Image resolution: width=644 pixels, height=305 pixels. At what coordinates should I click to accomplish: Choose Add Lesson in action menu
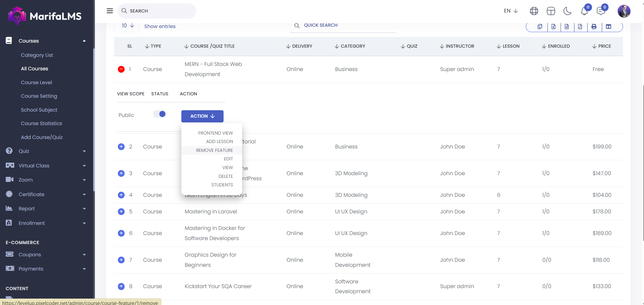(x=220, y=141)
